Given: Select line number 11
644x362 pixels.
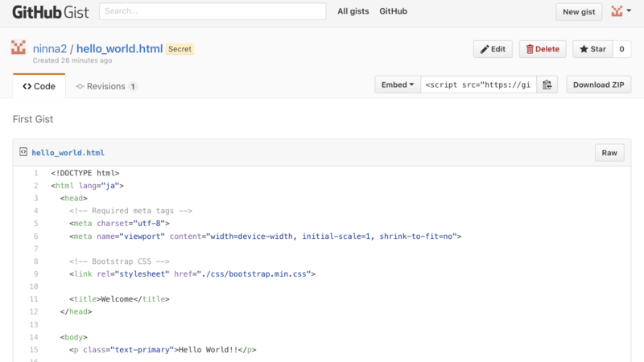Looking at the screenshot, I should click(34, 299).
